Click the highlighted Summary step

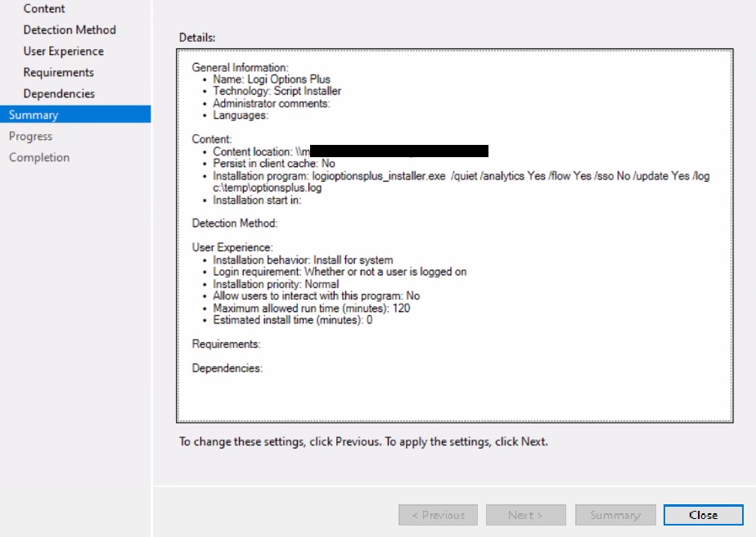click(x=75, y=115)
